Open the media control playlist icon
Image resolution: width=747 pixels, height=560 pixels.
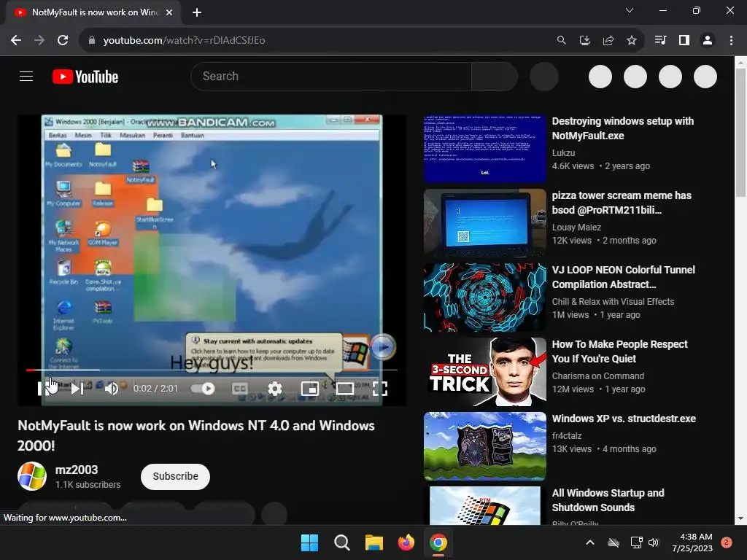(660, 40)
